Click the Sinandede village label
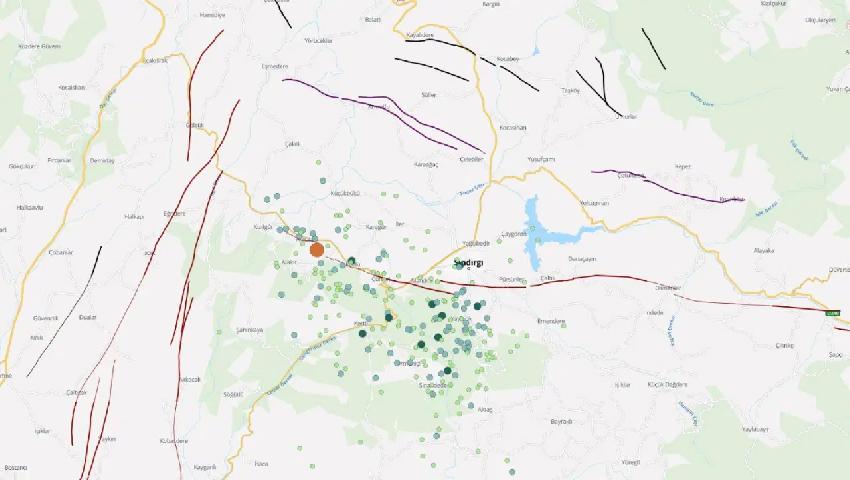The image size is (850, 480). 433,385
